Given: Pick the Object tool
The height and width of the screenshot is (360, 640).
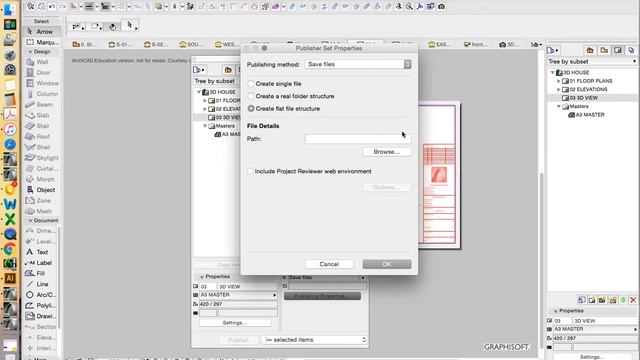Looking at the screenshot, I should pyautogui.click(x=42, y=190).
